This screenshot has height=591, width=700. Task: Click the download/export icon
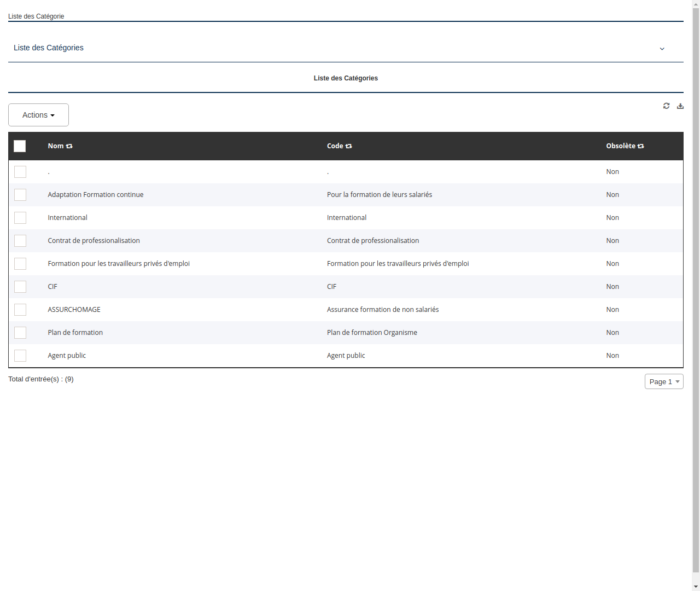pyautogui.click(x=680, y=106)
